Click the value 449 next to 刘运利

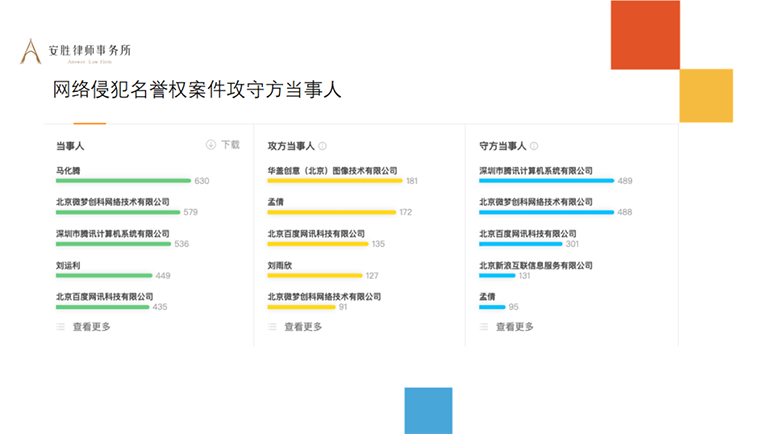click(163, 276)
